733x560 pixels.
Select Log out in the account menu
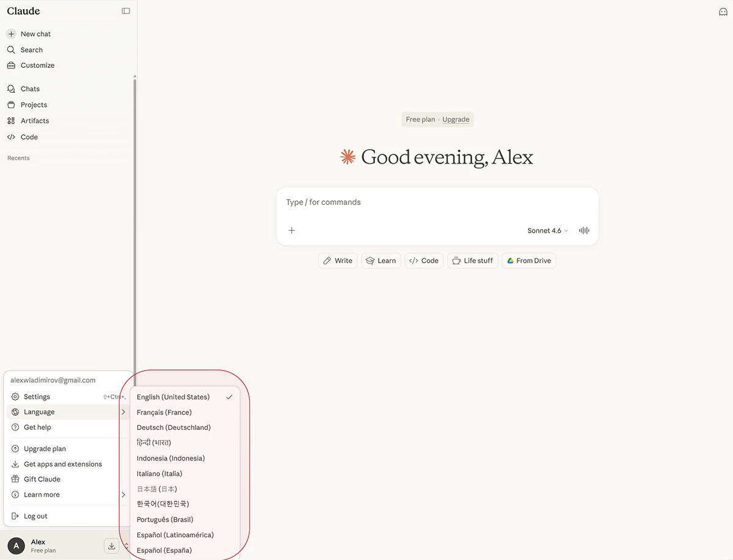click(x=35, y=516)
